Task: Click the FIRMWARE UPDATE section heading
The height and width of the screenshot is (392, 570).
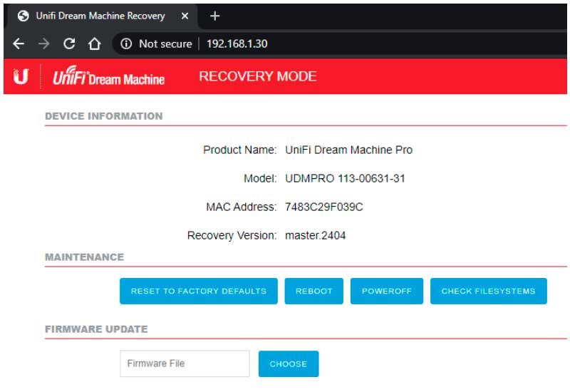Action: (96, 329)
